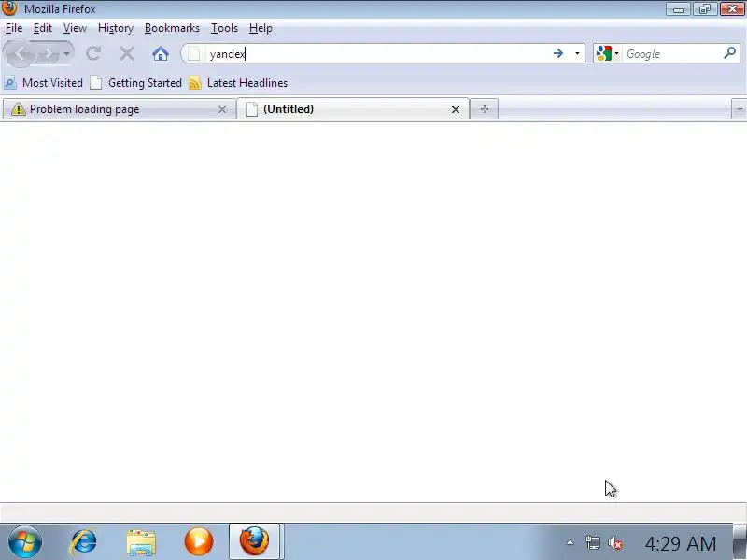
Task: Open the list all tabs dropdown
Action: [x=739, y=109]
